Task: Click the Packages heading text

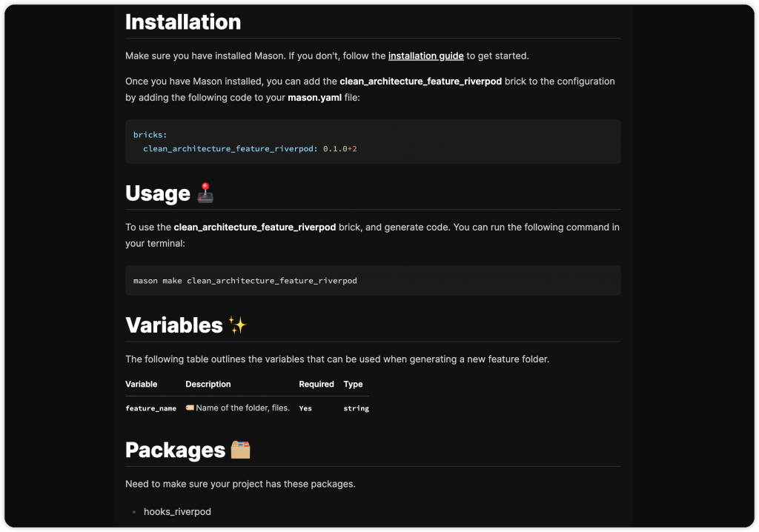Action: (x=175, y=450)
